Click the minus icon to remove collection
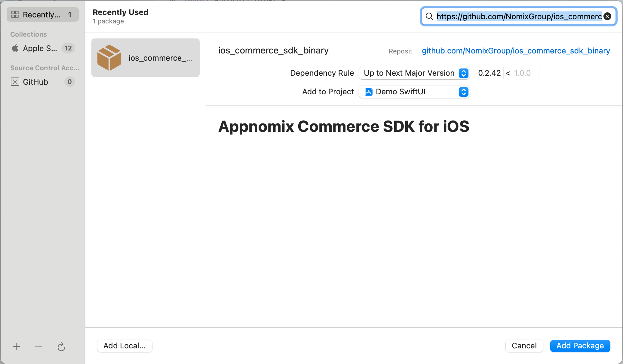Screen dimensions: 623x364 39,347
